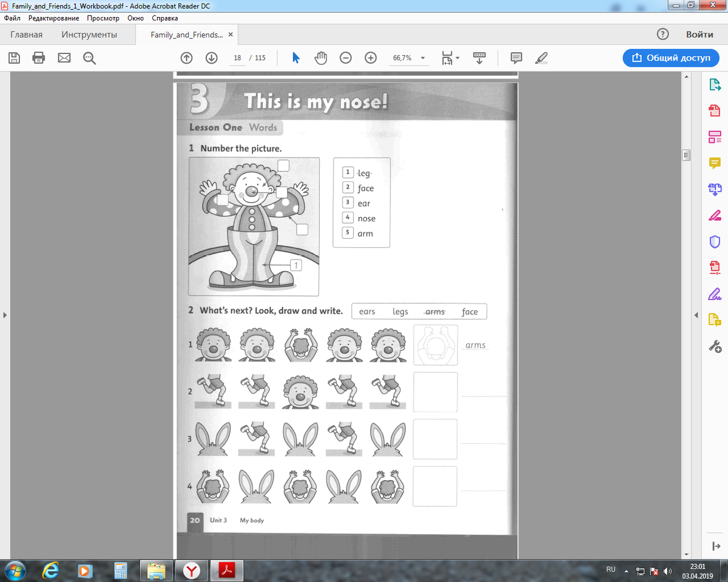
Task: Click the RU language indicator
Action: (611, 570)
